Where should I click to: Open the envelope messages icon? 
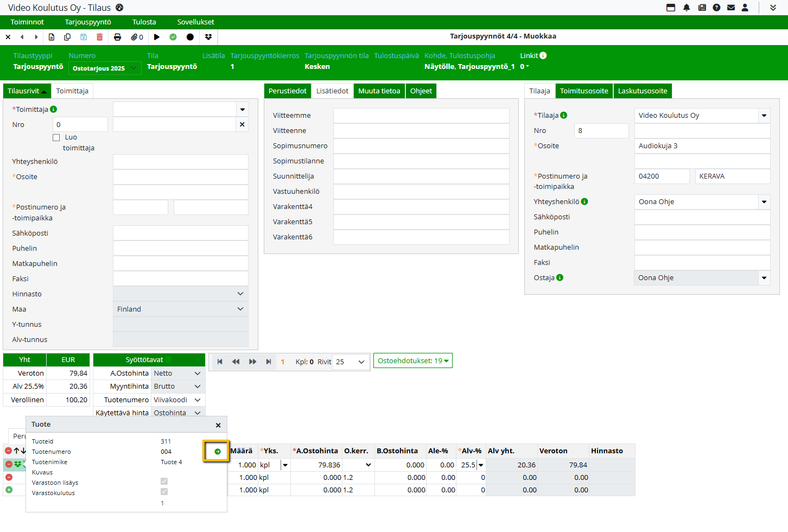(731, 8)
